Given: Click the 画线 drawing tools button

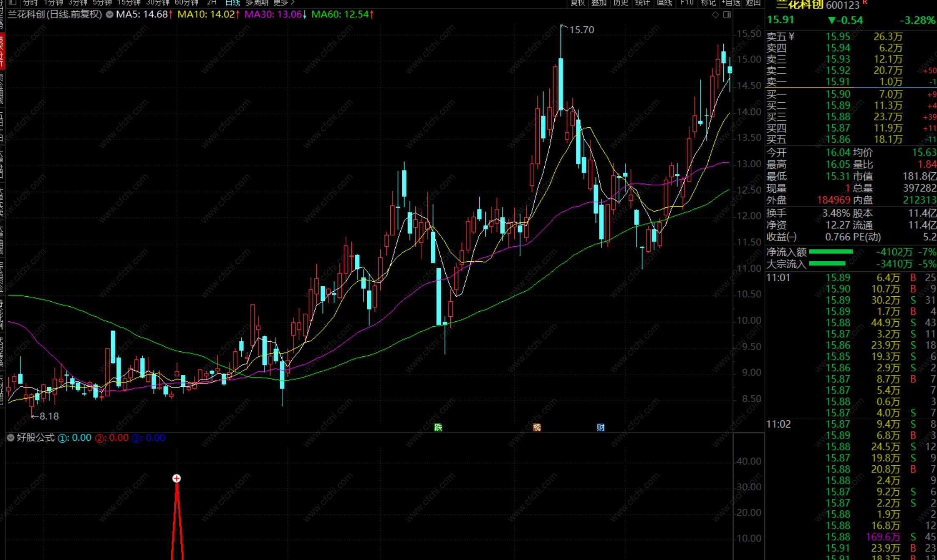Looking at the screenshot, I should (664, 3).
